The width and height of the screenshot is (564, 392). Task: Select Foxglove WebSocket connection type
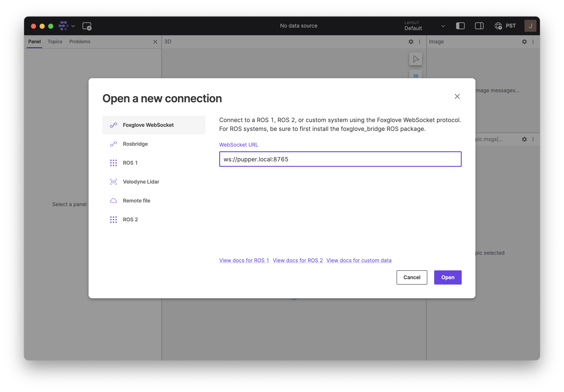coord(154,125)
